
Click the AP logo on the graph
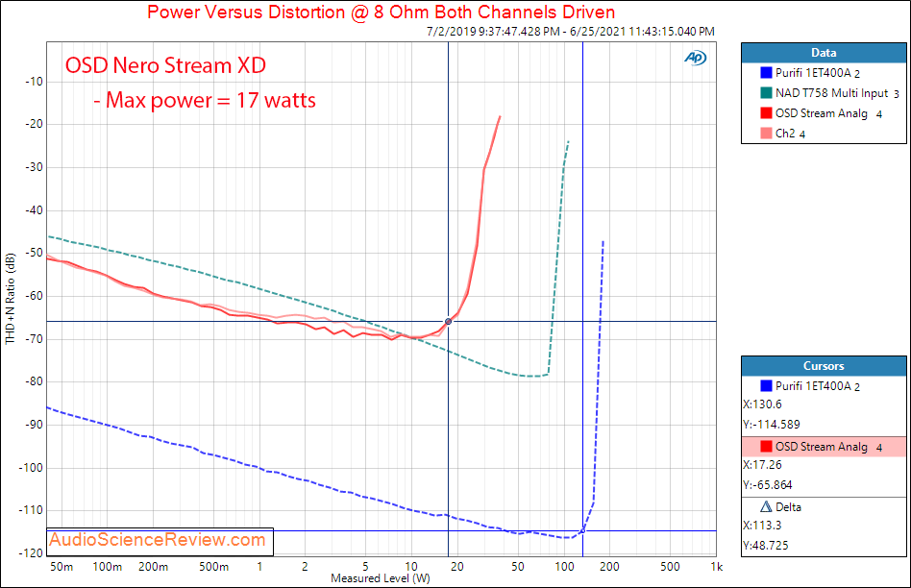(695, 58)
